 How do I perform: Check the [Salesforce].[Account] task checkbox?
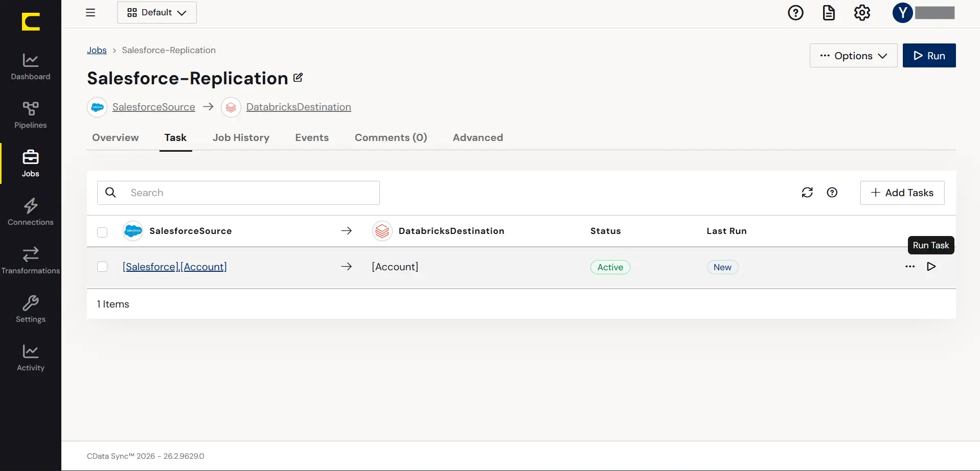[x=102, y=267]
